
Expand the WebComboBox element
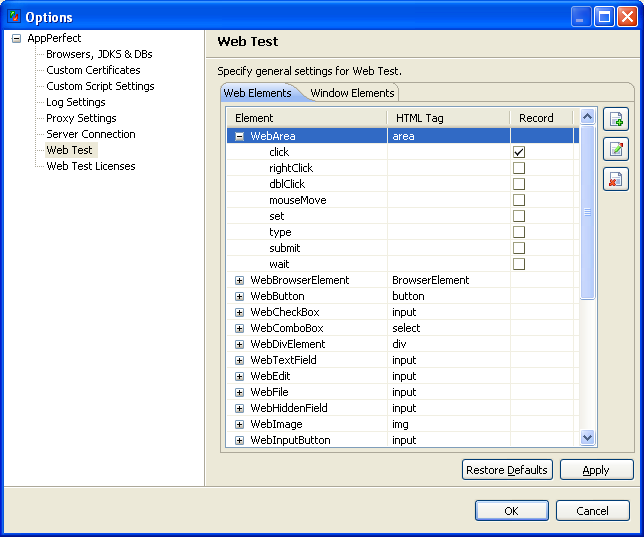pyautogui.click(x=239, y=328)
